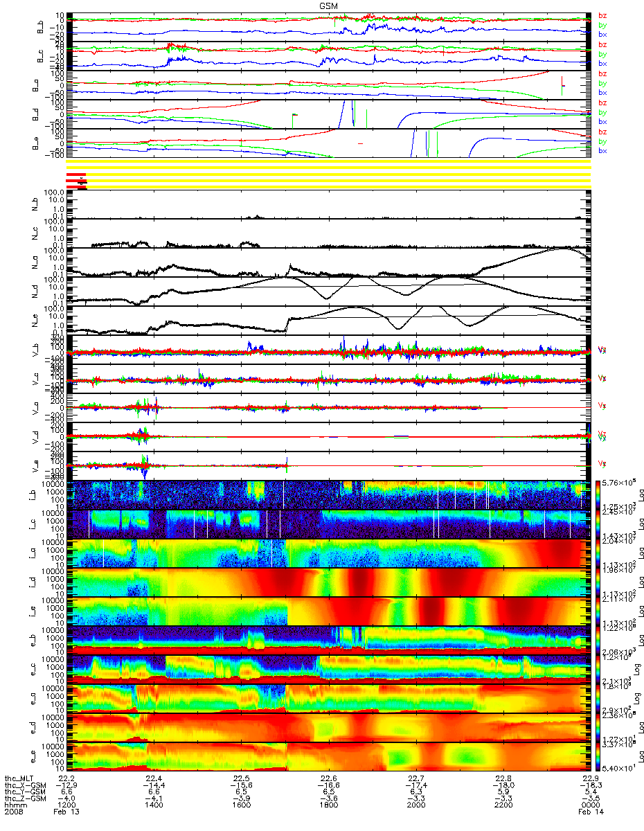Select the -12.9 X-GSM value
Viewport: 644px width, 831px height.
[65, 785]
